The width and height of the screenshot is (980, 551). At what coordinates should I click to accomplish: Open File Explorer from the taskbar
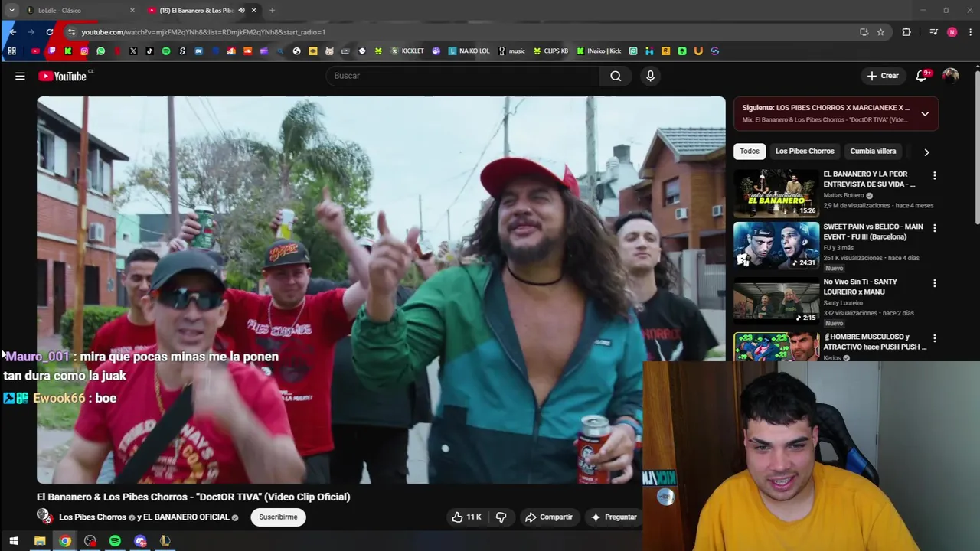[x=40, y=541]
